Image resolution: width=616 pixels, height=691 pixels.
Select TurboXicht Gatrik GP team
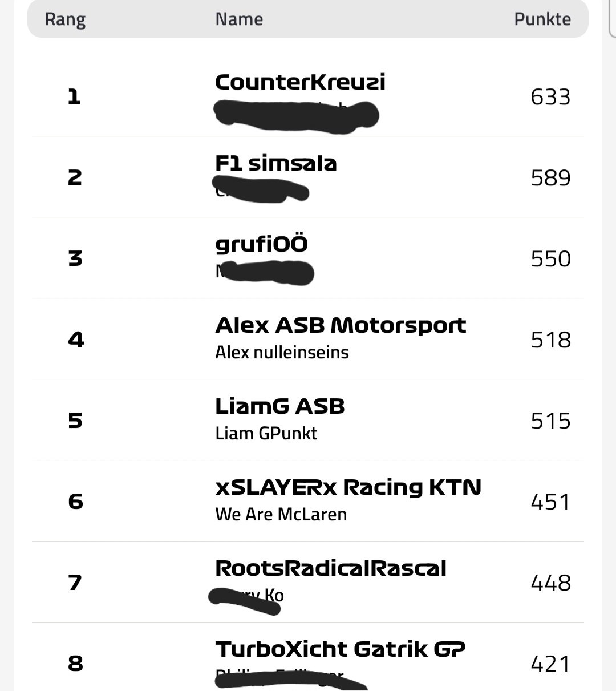click(x=340, y=649)
